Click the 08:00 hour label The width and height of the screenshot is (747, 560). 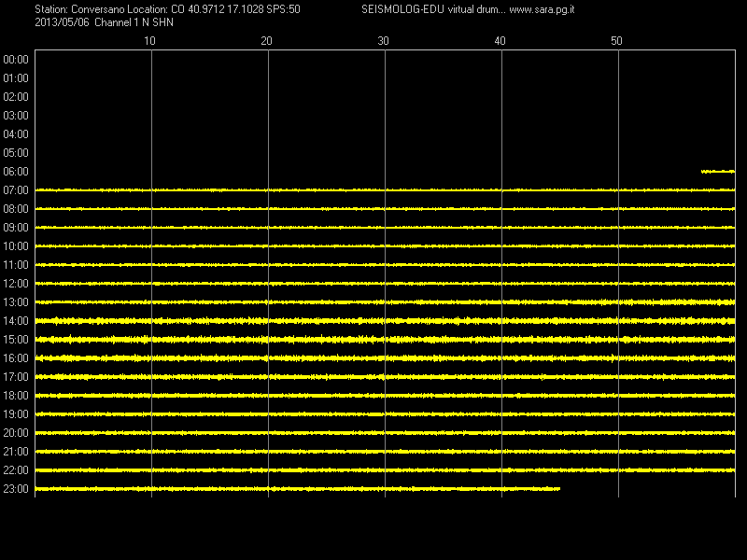16,209
